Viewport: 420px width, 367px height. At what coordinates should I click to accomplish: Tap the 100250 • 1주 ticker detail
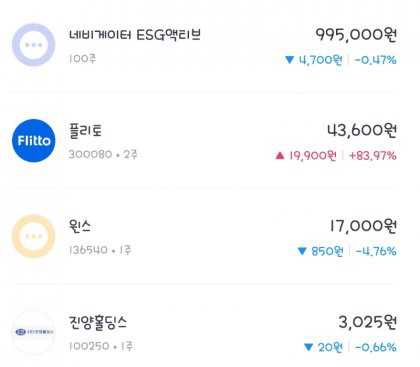click(x=101, y=346)
